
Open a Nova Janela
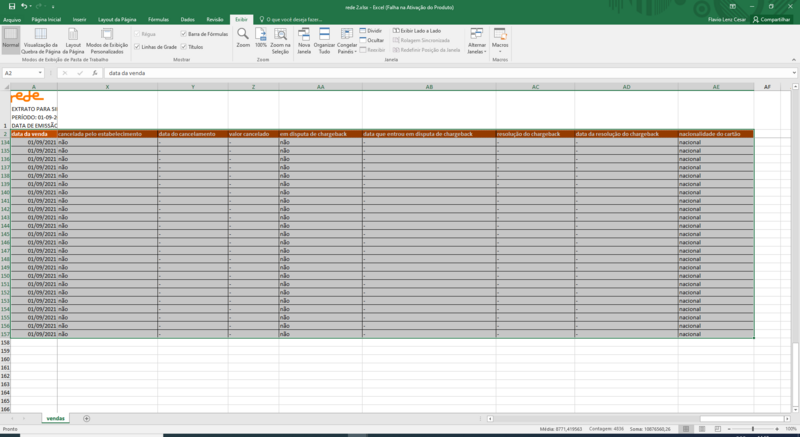pyautogui.click(x=304, y=41)
